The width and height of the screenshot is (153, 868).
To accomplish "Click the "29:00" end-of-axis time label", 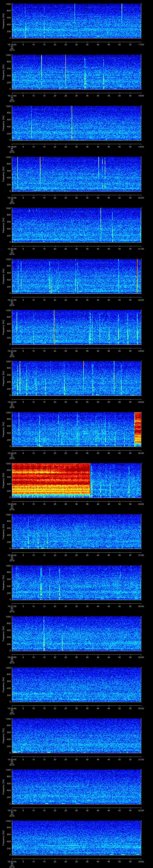I will [141, 657].
